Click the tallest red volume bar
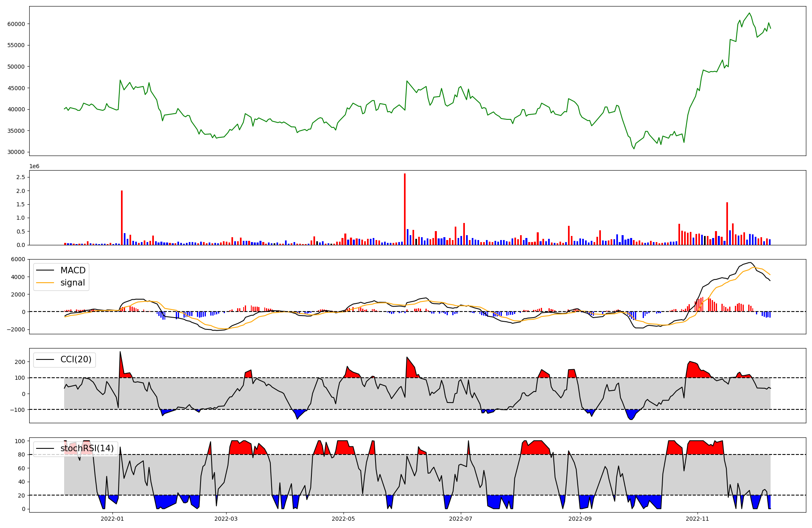The width and height of the screenshot is (812, 528). click(x=405, y=209)
